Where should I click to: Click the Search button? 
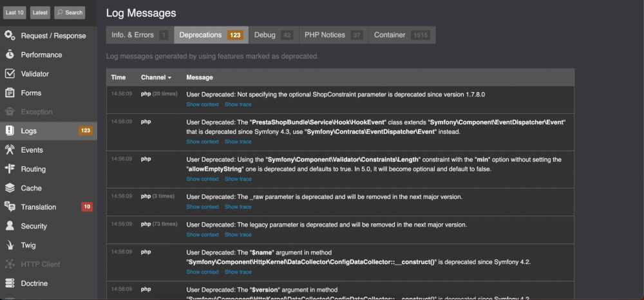[69, 12]
